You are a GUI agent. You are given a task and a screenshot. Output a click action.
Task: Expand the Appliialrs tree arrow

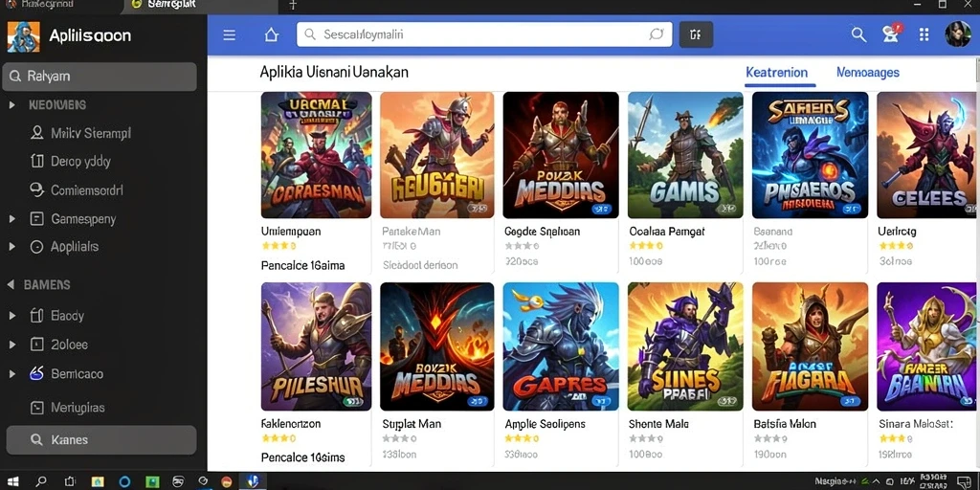11,247
